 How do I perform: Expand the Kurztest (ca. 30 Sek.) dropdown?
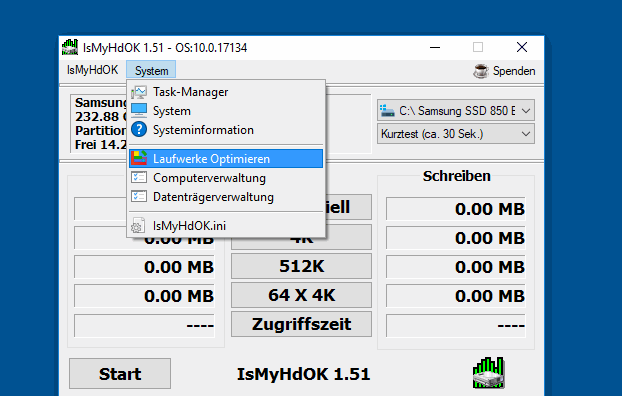pos(455,134)
